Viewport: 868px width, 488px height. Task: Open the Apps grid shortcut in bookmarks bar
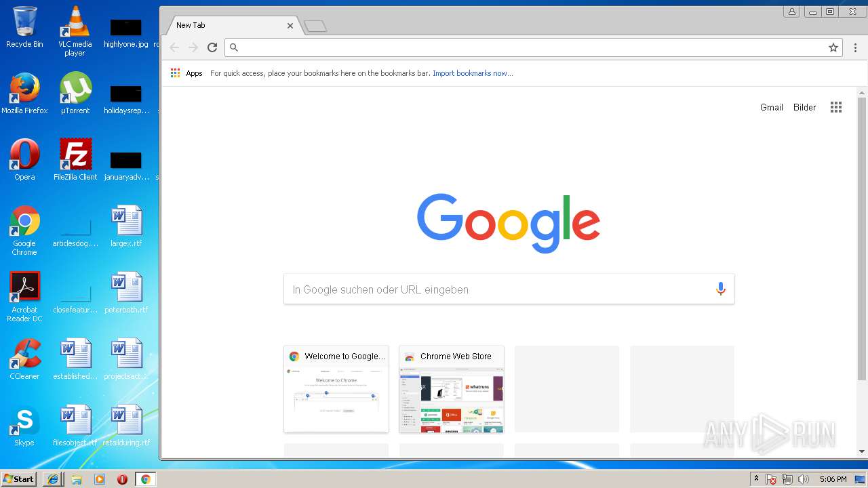[186, 73]
